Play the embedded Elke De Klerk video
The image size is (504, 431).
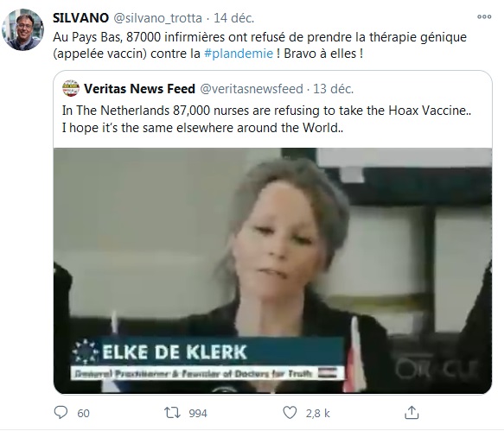[272, 270]
